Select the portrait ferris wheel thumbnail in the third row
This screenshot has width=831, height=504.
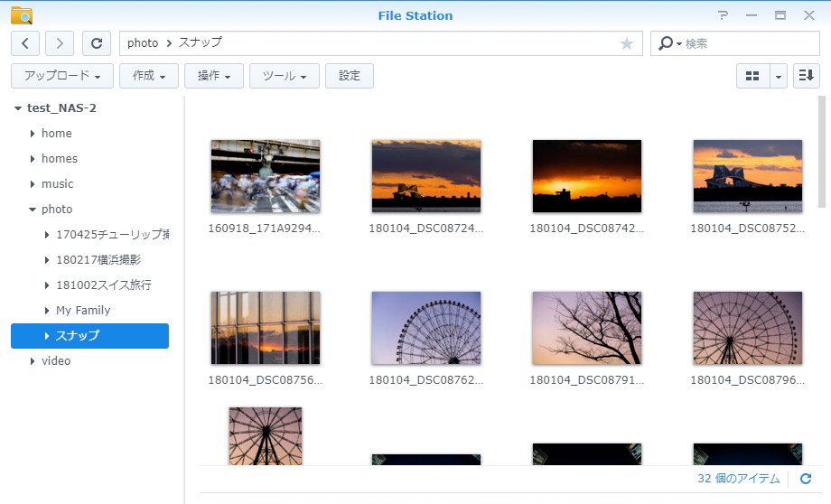[x=266, y=436]
